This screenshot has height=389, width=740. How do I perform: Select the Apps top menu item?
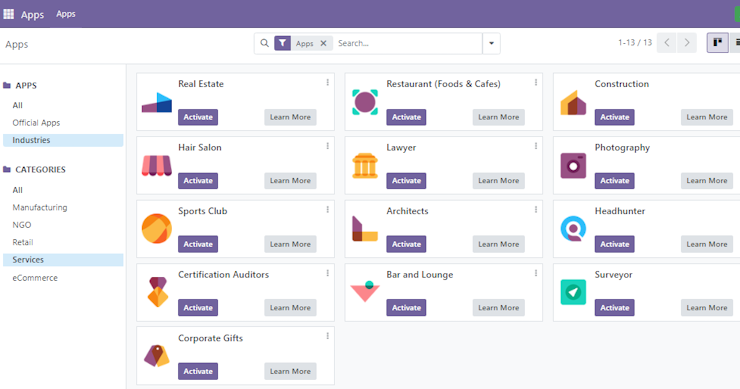click(x=66, y=14)
